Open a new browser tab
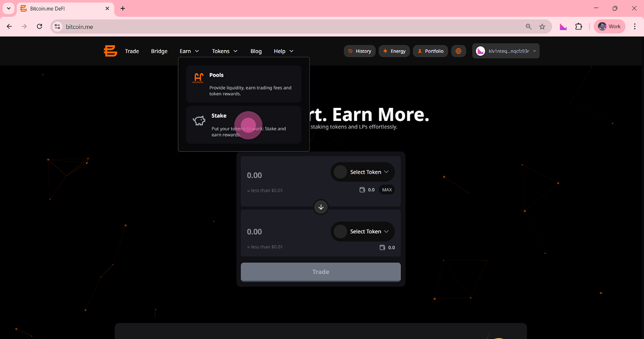Screen dimensions: 644x339 pyautogui.click(x=123, y=8)
